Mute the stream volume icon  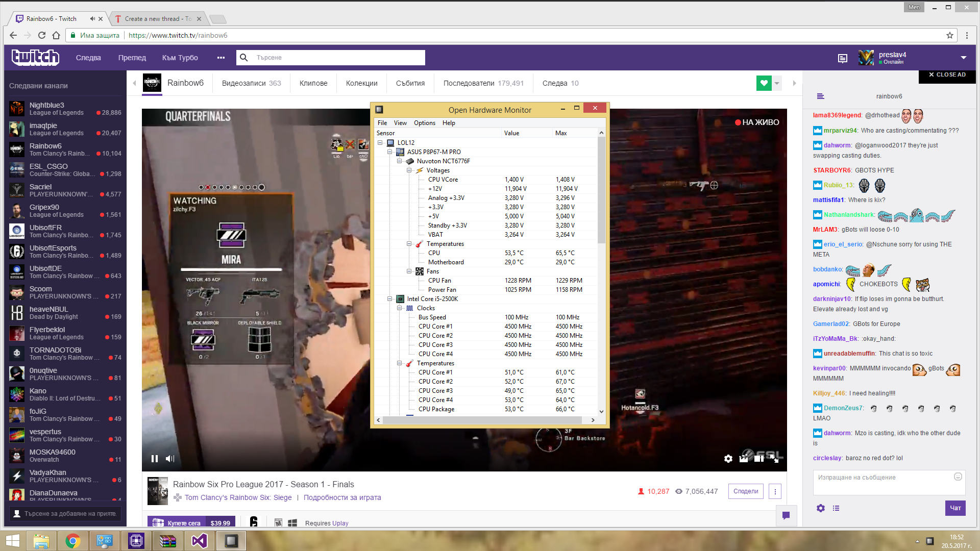coord(170,459)
